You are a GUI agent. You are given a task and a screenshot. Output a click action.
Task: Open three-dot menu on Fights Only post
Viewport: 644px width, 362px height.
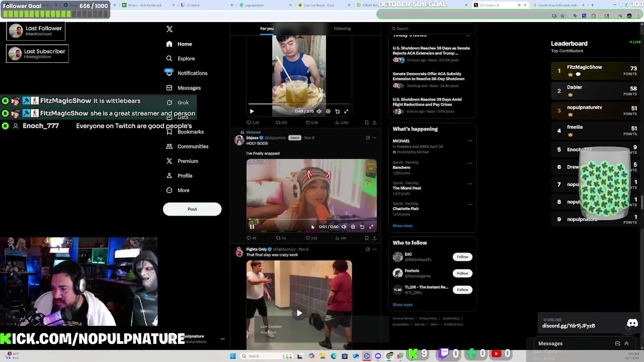[374, 249]
